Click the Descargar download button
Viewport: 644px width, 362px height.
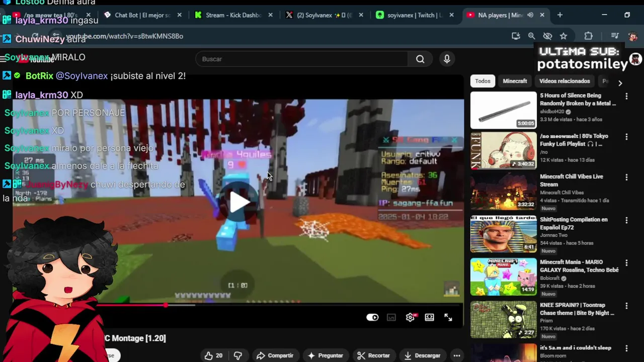point(422,355)
